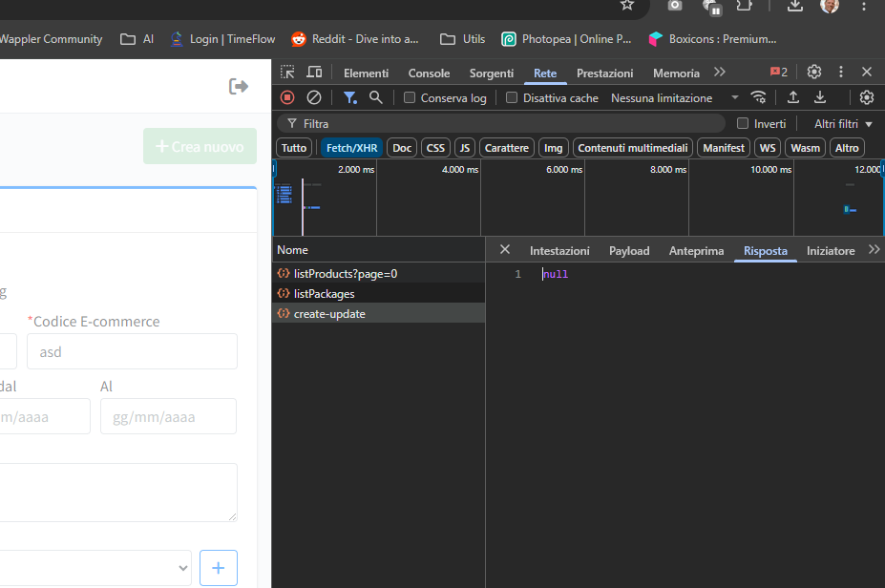
Task: Toggle the network filter funnel icon
Action: coord(350,97)
